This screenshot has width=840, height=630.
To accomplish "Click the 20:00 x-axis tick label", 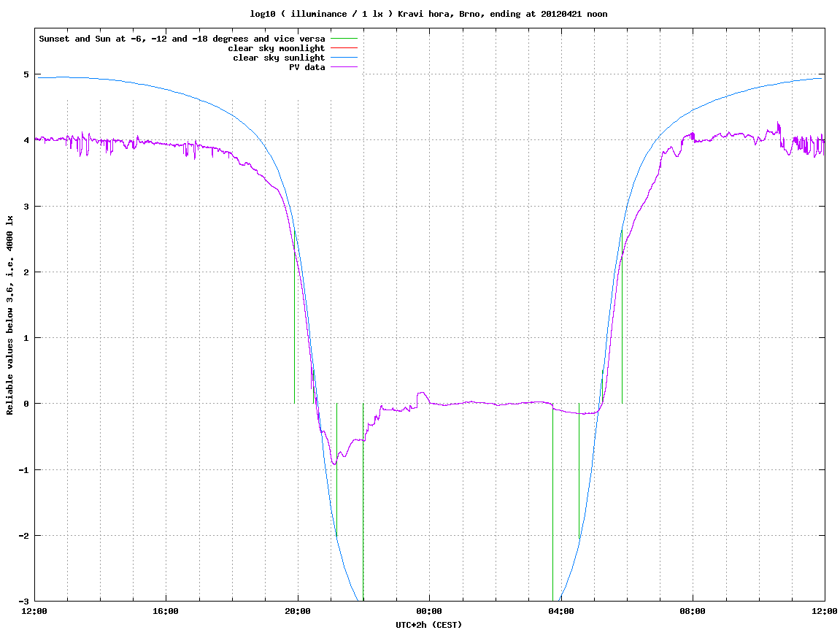I will [x=297, y=611].
